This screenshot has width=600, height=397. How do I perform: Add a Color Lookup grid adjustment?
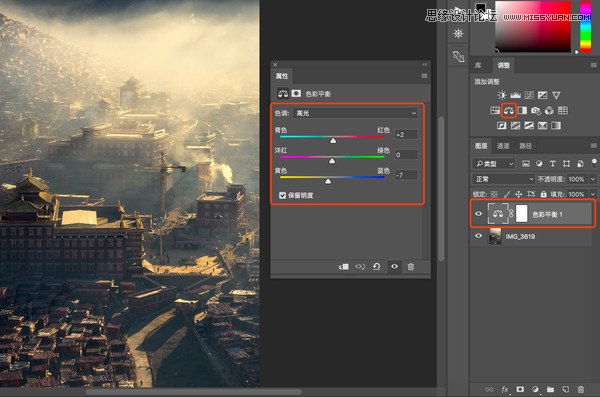[562, 111]
